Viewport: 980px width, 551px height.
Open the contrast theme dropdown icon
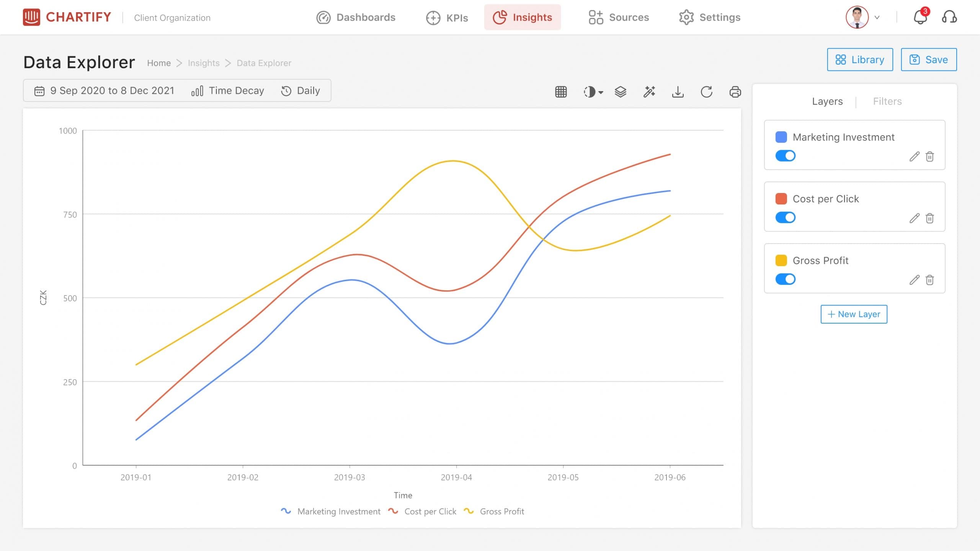pos(593,92)
